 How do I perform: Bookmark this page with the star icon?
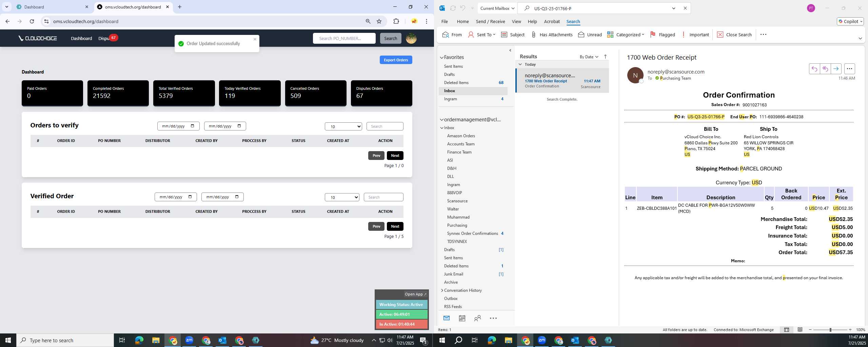379,21
